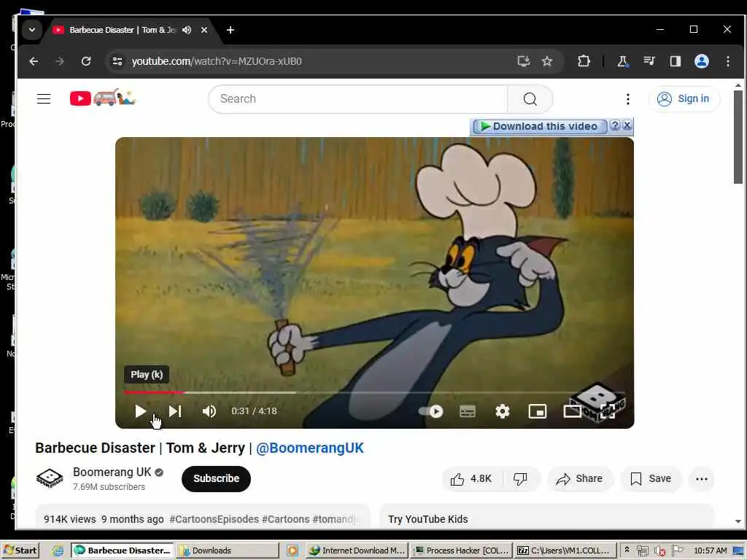747x560 pixels.
Task: Focus the YouTube Search field
Action: pyautogui.click(x=358, y=99)
